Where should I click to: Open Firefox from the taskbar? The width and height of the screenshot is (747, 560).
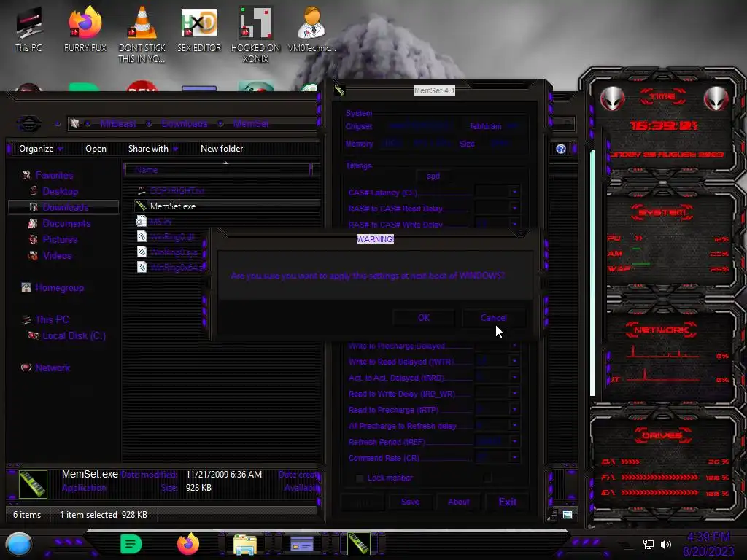[x=188, y=544]
